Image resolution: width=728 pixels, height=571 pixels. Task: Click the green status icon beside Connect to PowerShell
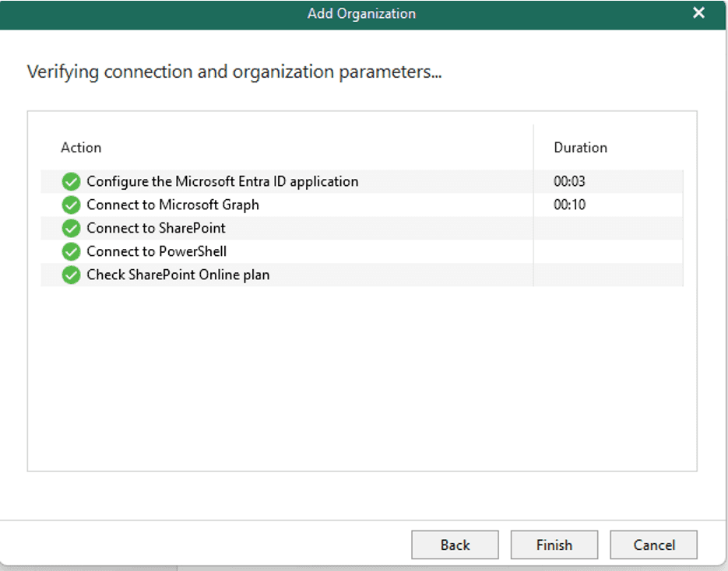point(71,251)
